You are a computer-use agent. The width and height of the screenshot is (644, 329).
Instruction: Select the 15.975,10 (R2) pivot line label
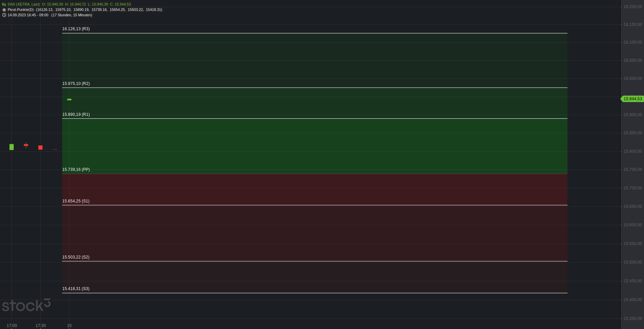(x=76, y=84)
